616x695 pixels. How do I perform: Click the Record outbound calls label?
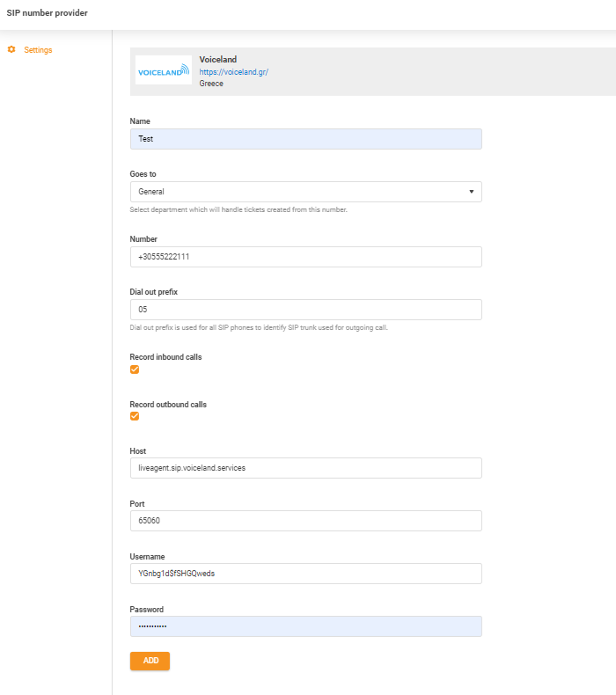tap(168, 405)
